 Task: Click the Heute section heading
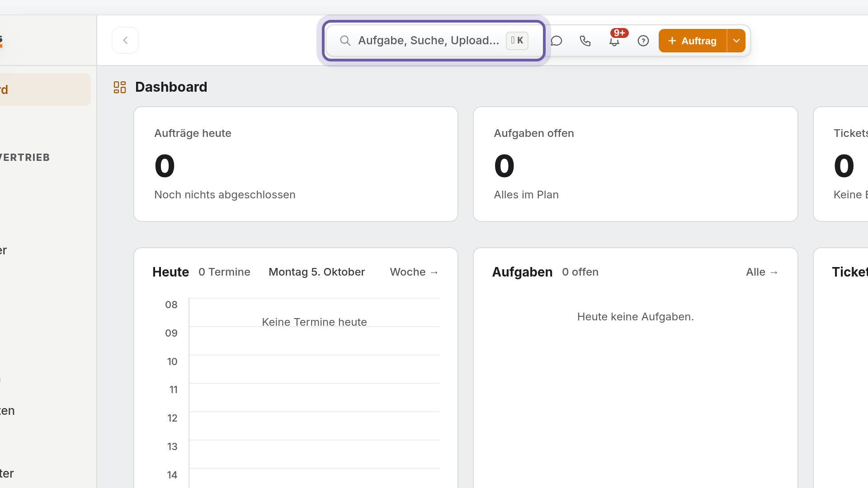tap(171, 272)
